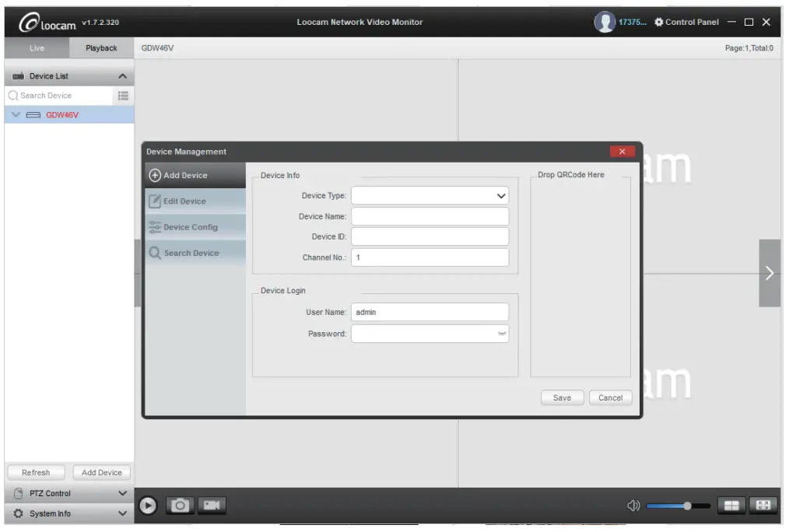Click the User Name field
Screen dimensions: 789x532
pyautogui.click(x=430, y=312)
